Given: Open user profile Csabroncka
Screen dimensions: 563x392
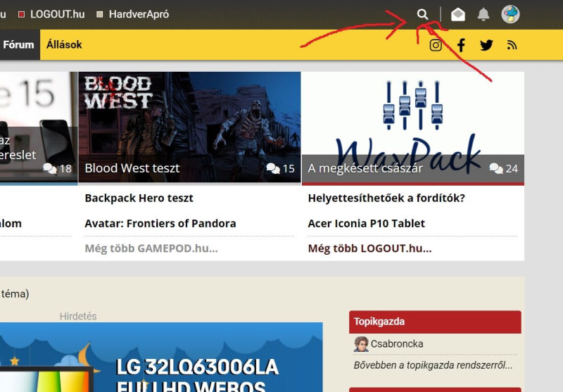Looking at the screenshot, I should pyautogui.click(x=397, y=344).
